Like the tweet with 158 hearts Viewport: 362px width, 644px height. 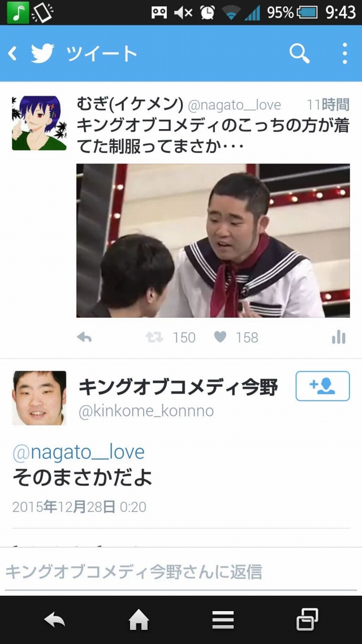pyautogui.click(x=220, y=337)
